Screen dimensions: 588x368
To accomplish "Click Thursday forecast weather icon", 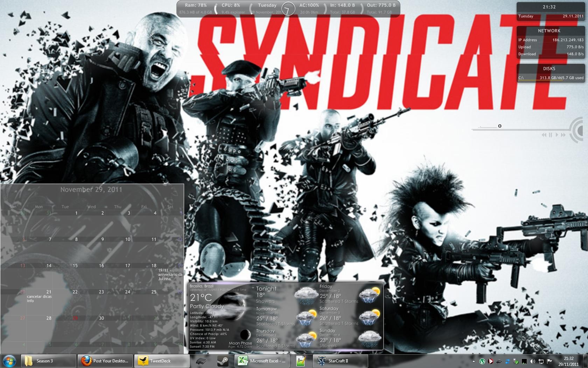I will pos(307,339).
